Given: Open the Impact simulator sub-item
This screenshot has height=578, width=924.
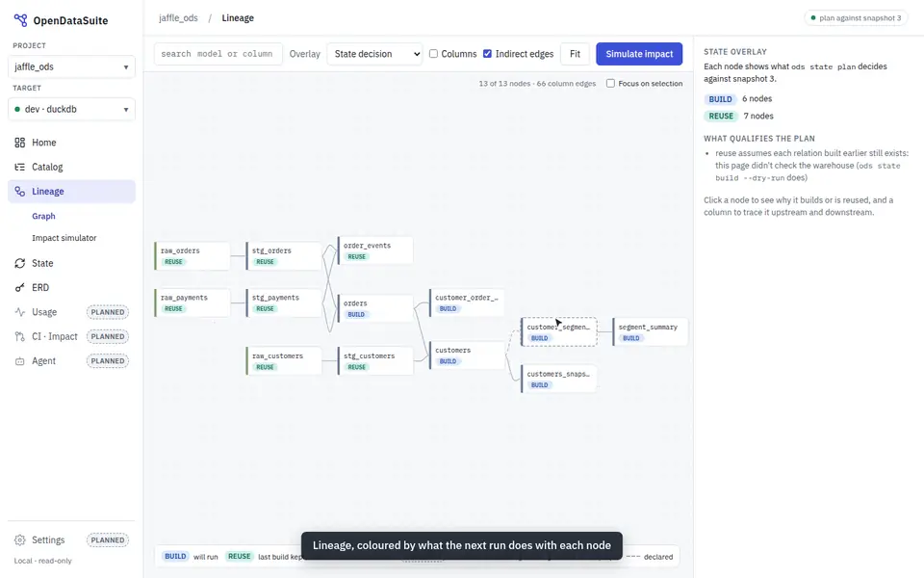Looking at the screenshot, I should [64, 238].
